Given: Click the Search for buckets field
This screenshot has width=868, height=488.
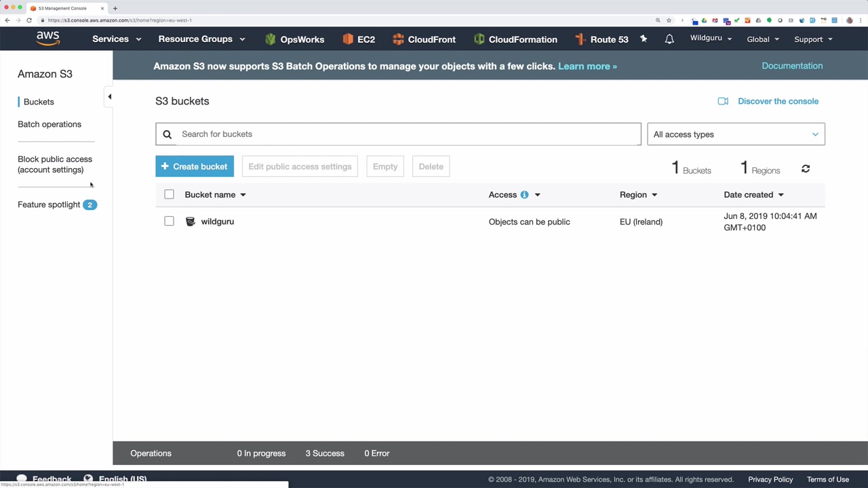Looking at the screenshot, I should coord(398,134).
